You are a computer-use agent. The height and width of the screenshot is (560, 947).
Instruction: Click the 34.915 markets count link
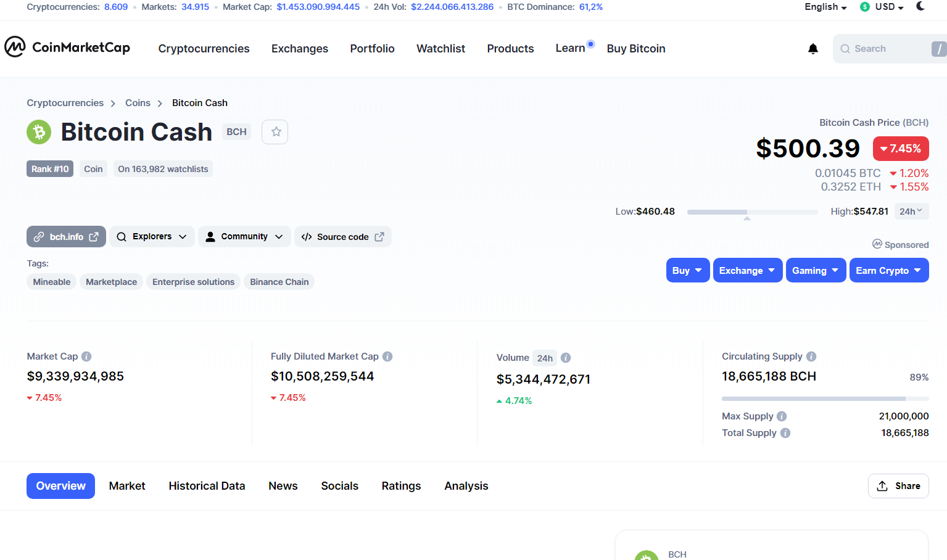click(195, 7)
